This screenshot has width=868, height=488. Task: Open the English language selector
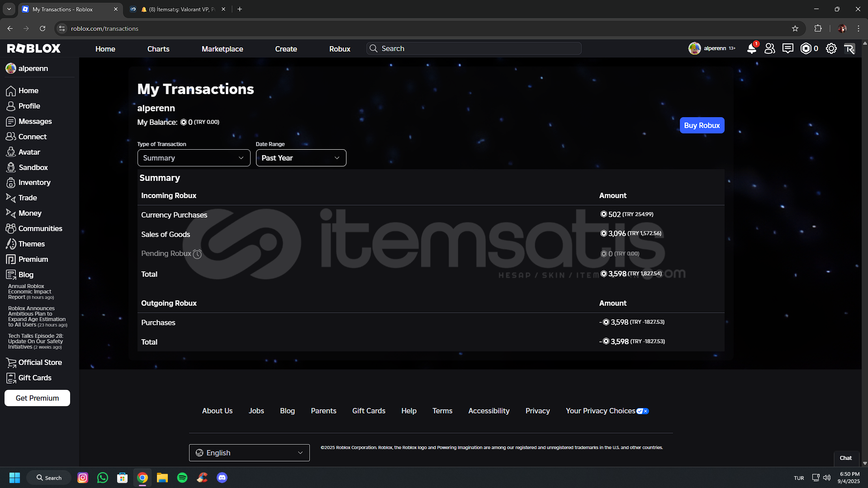[x=249, y=453]
